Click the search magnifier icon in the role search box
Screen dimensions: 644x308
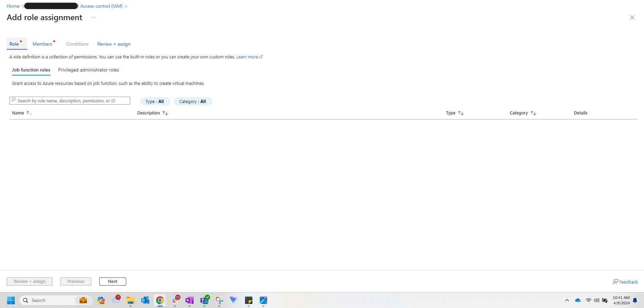(x=13, y=100)
